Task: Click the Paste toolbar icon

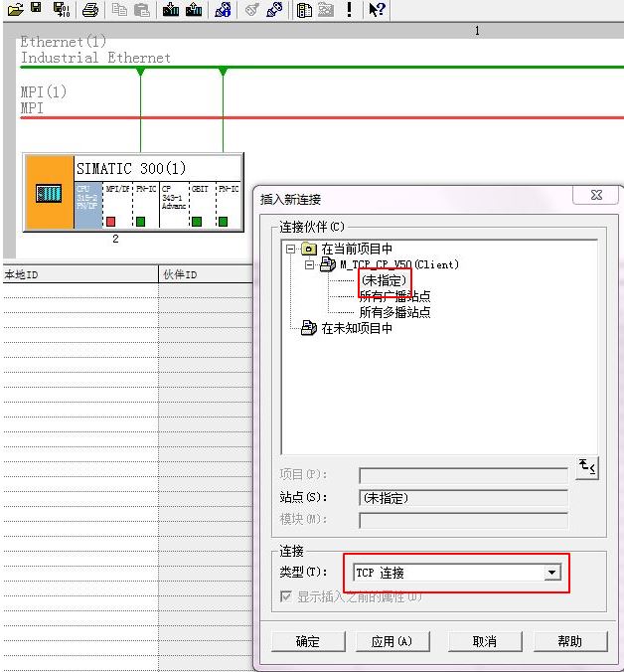Action: [x=142, y=9]
